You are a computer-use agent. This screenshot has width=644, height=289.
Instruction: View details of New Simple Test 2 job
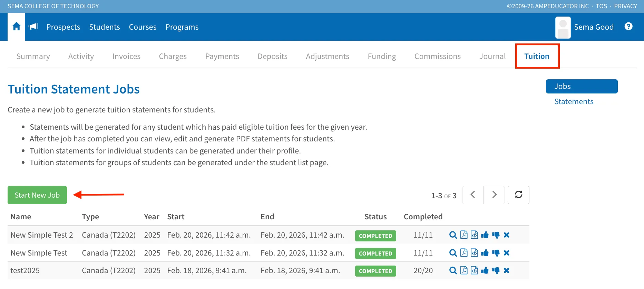pos(453,235)
